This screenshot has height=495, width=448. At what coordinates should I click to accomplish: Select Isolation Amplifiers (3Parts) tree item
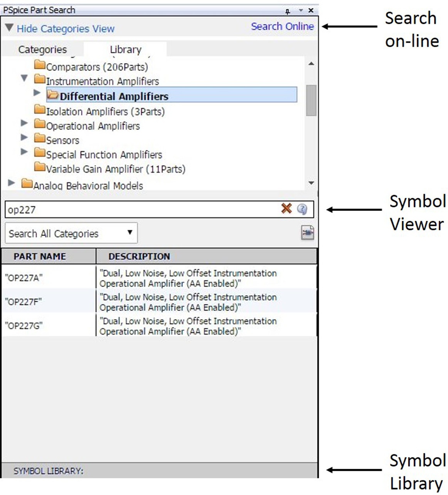(x=106, y=111)
